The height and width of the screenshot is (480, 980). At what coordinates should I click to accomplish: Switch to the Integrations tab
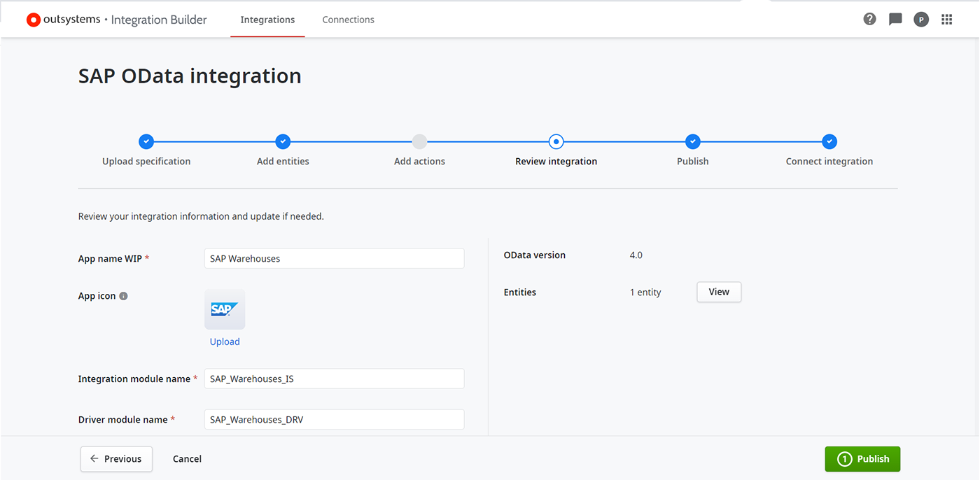pyautogui.click(x=267, y=20)
